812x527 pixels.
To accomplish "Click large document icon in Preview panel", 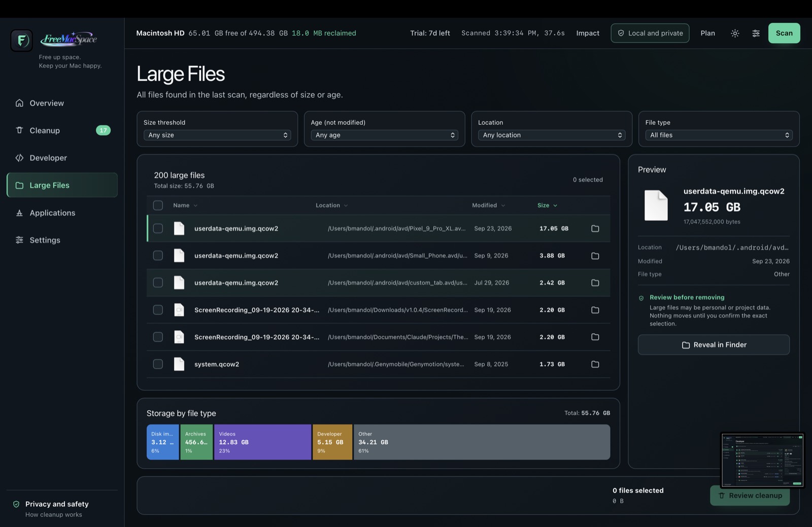I will coord(656,205).
